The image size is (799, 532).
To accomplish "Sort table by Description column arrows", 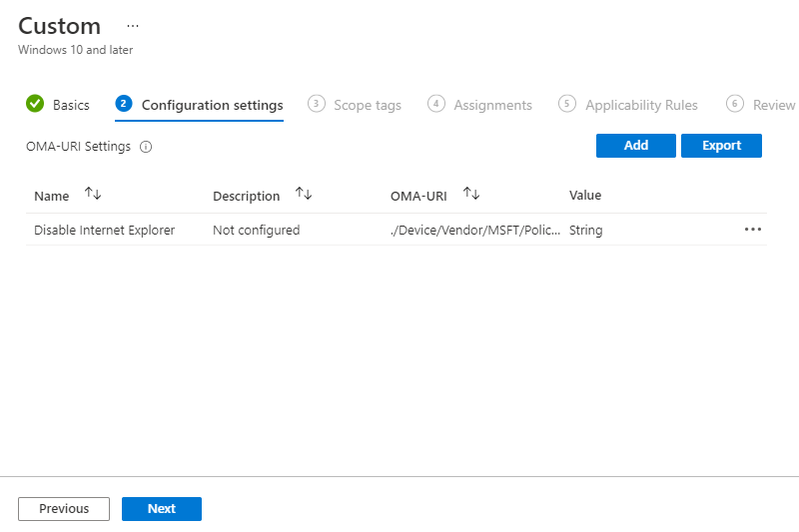I will pos(304,195).
